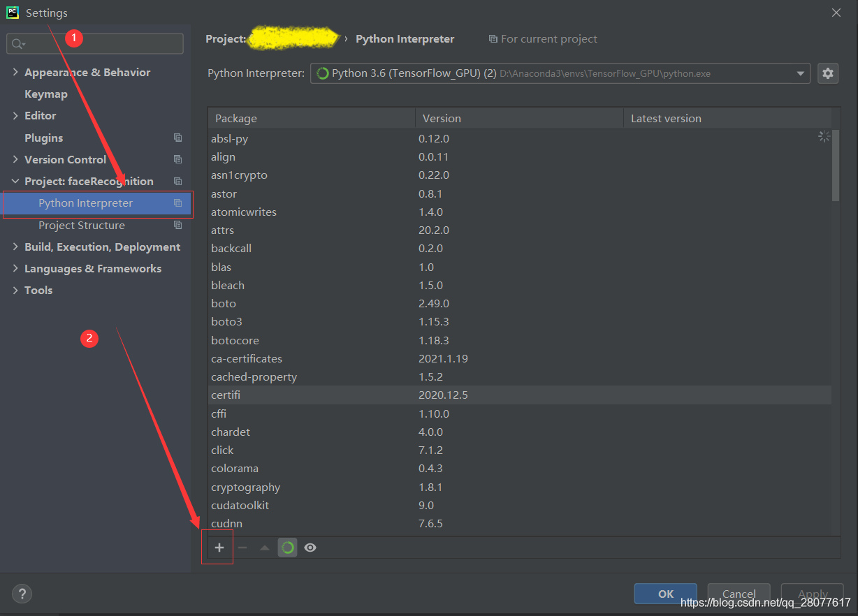Select the click package row
This screenshot has height=616, width=858.
[x=519, y=450]
